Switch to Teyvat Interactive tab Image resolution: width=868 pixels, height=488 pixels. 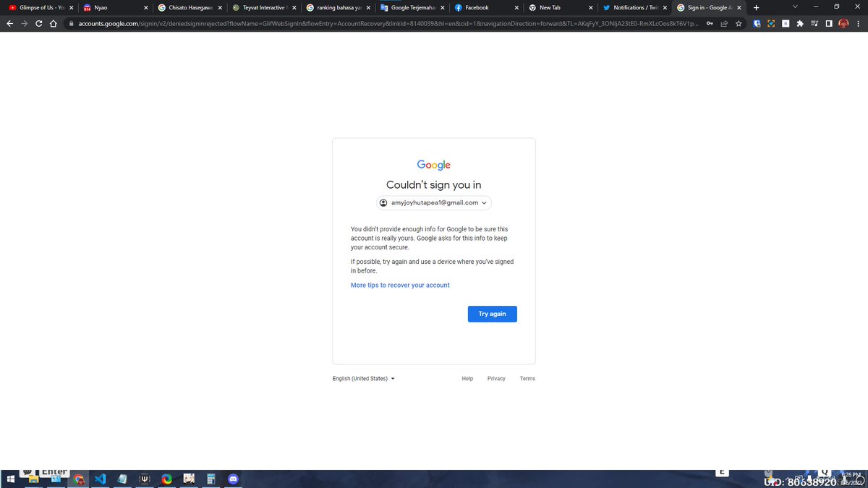point(263,7)
